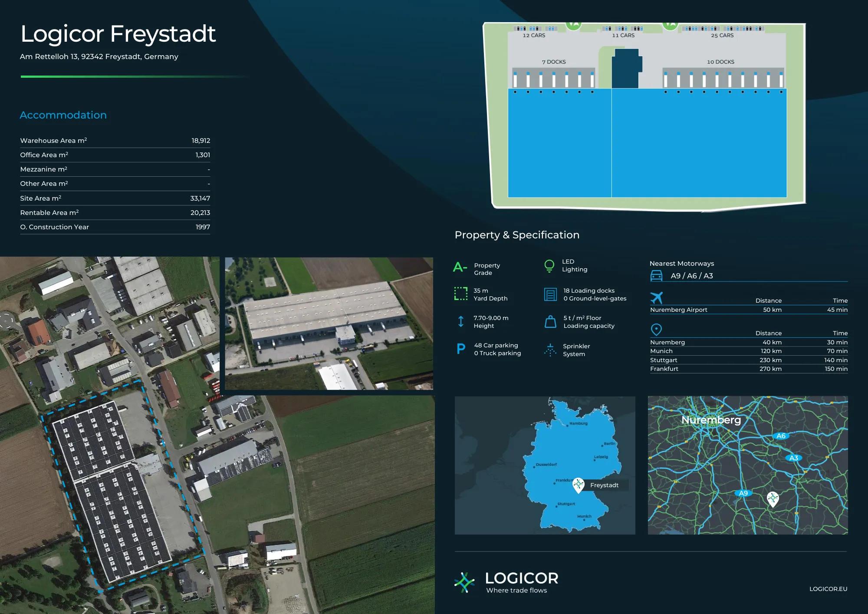Click the LED Lighting bulb icon
Viewport: 868px width, 614px height.
549,266
